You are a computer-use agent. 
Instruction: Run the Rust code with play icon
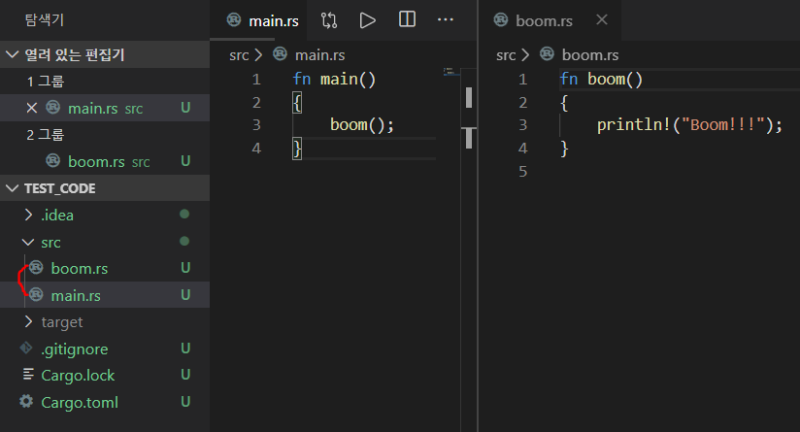point(368,20)
